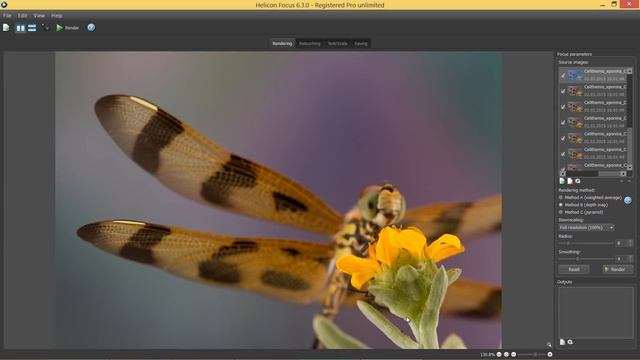Click the Render button in top toolbar

[x=67, y=28]
